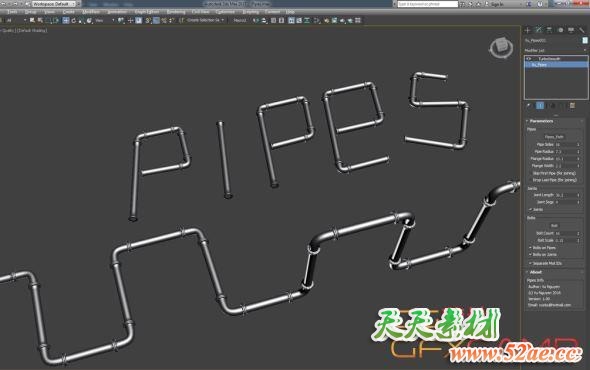Open the Schematic View icon

click(x=307, y=20)
